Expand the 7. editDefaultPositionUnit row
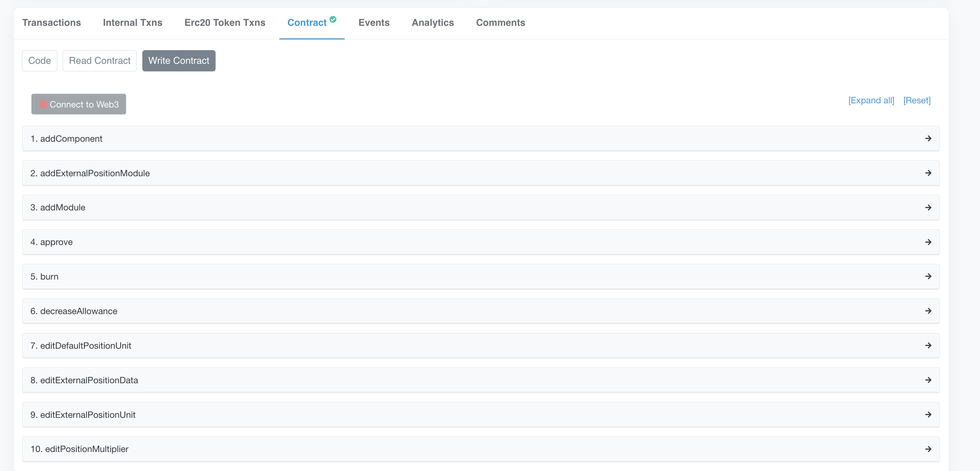The width and height of the screenshot is (980, 471). coord(481,346)
